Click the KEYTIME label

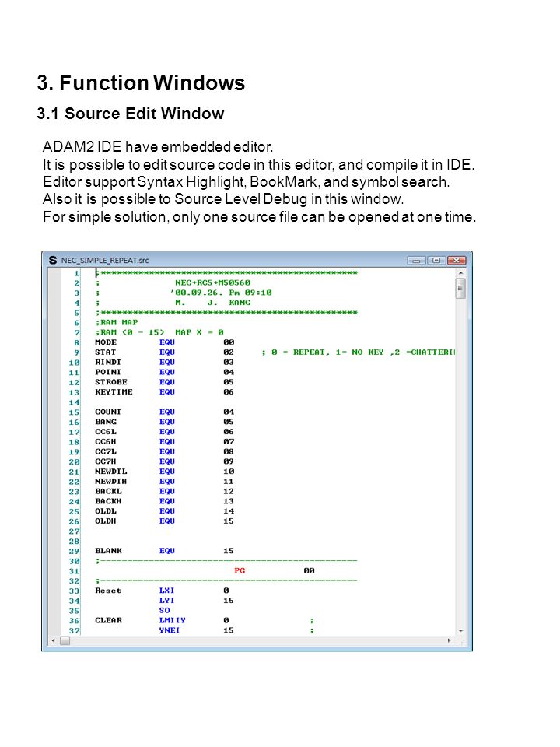(x=114, y=392)
